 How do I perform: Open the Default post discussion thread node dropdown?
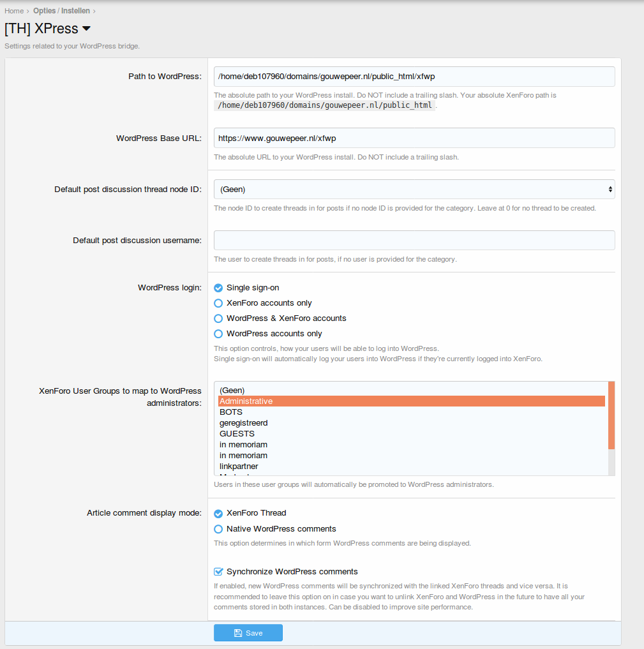pyautogui.click(x=414, y=189)
